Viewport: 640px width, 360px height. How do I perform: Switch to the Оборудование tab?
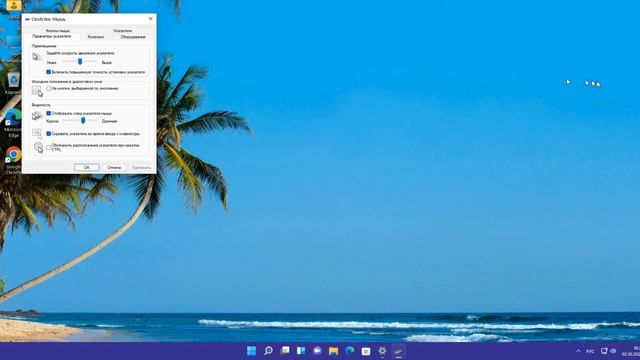click(133, 37)
